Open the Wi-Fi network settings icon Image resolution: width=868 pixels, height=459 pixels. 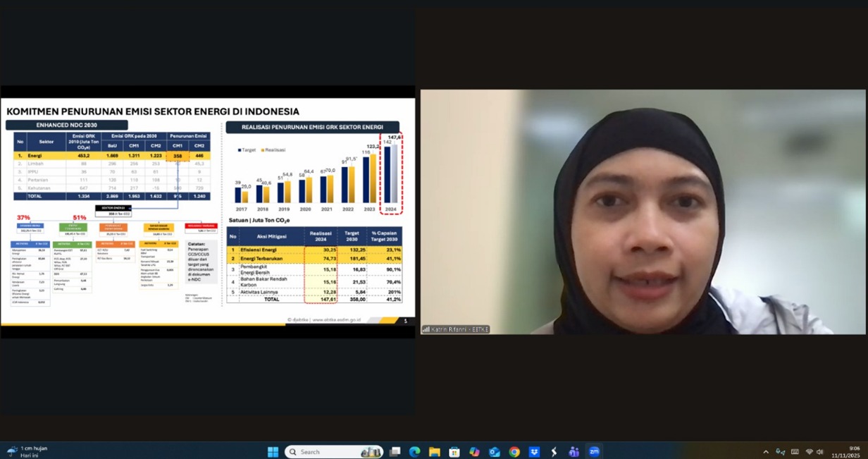(x=809, y=452)
